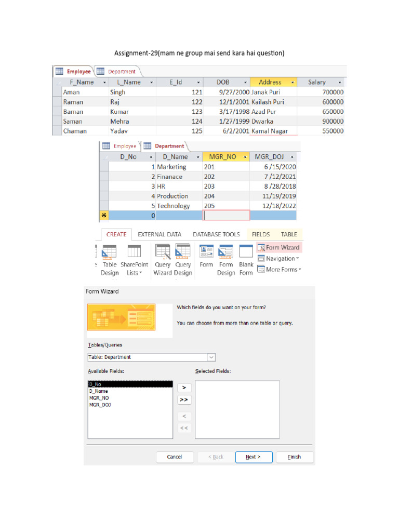Click E_Id cell 123
This screenshot has width=399, height=532.
[x=179, y=112]
